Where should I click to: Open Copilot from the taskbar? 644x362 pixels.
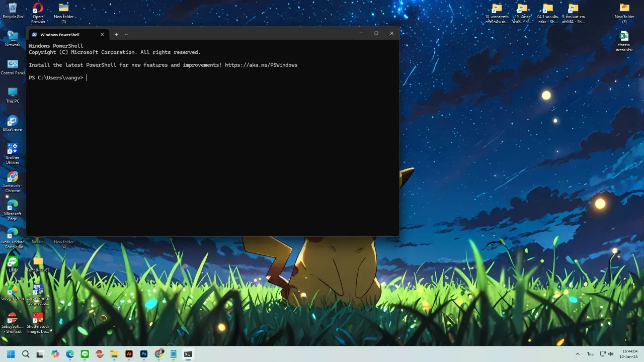[55, 354]
